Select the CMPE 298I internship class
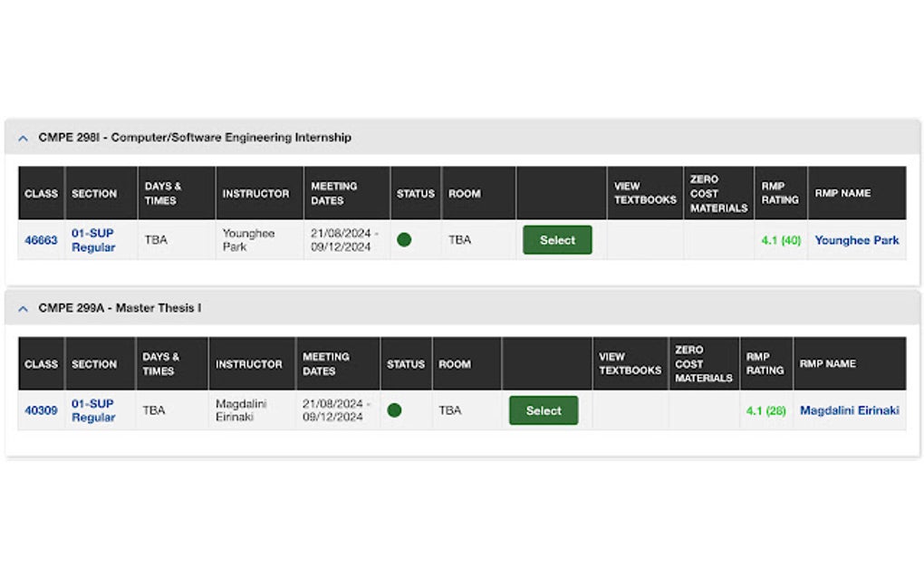 pos(557,240)
